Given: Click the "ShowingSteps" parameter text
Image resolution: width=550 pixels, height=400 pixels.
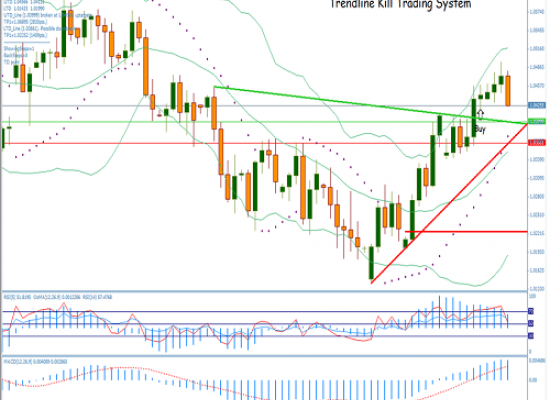Looking at the screenshot, I should 19,48.
